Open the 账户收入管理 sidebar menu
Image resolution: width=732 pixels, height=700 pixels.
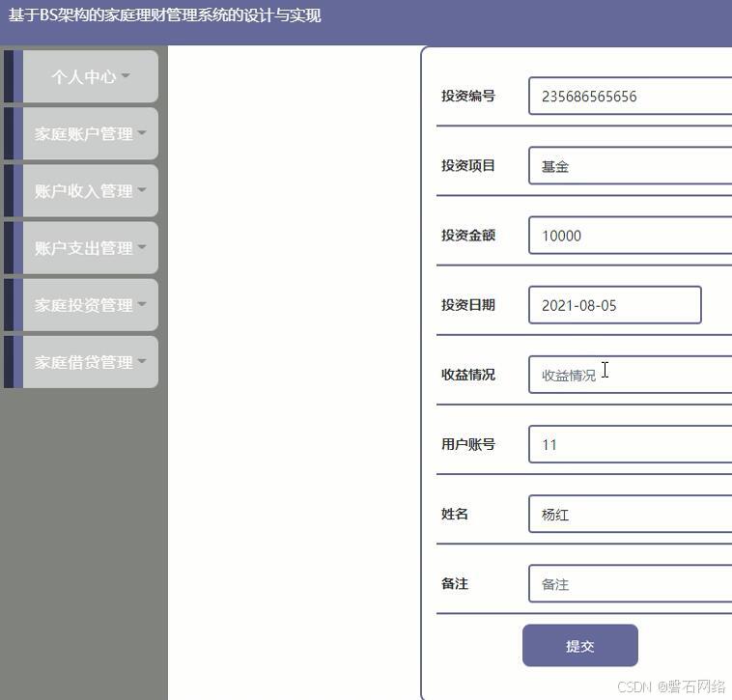tap(83, 191)
